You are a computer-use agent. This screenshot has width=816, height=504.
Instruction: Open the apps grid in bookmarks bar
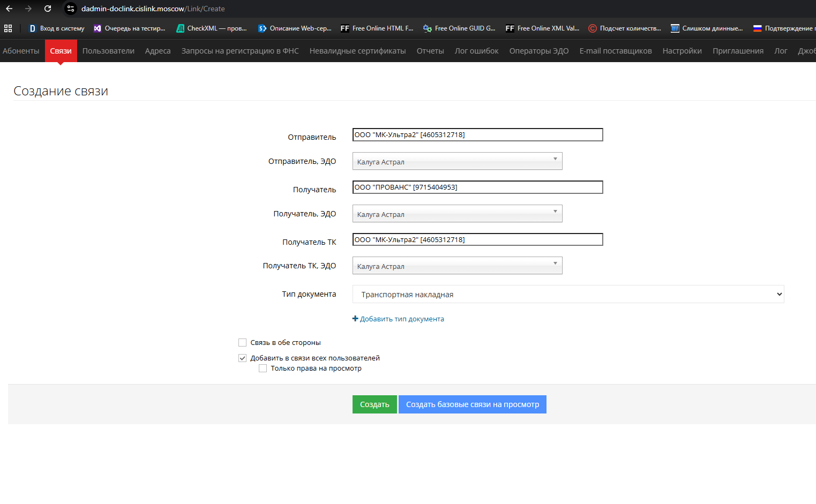[8, 28]
